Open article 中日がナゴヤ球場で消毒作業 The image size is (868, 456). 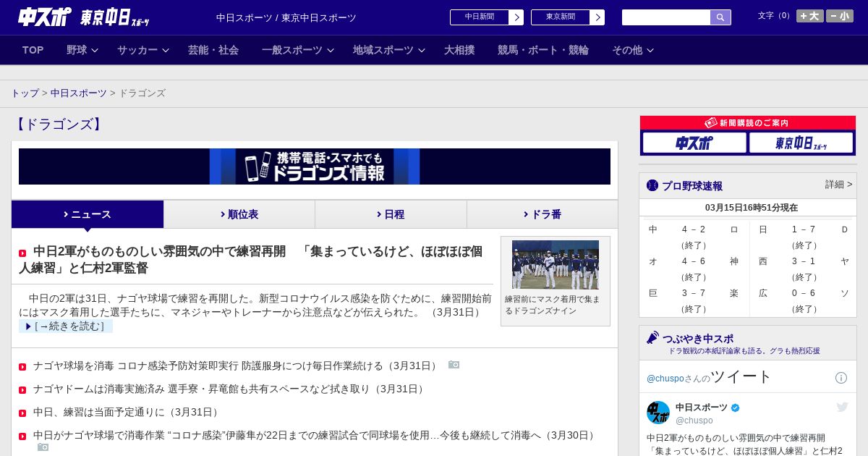tap(315, 436)
